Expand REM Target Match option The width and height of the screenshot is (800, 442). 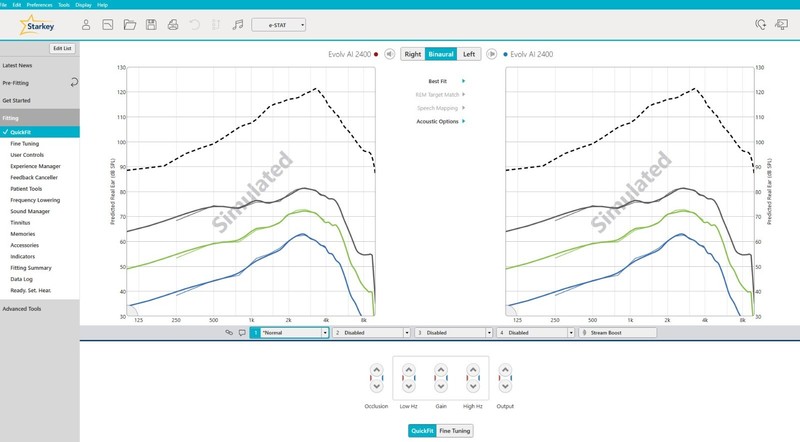click(463, 94)
